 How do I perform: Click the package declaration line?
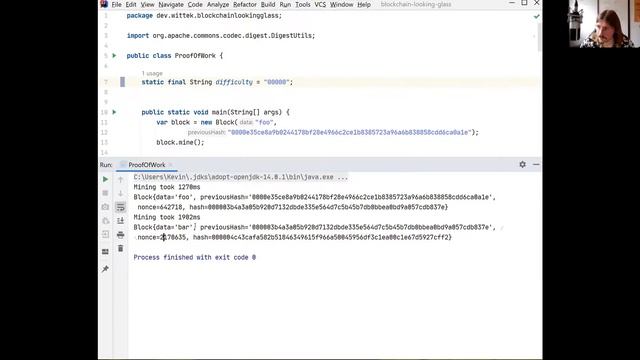point(204,16)
